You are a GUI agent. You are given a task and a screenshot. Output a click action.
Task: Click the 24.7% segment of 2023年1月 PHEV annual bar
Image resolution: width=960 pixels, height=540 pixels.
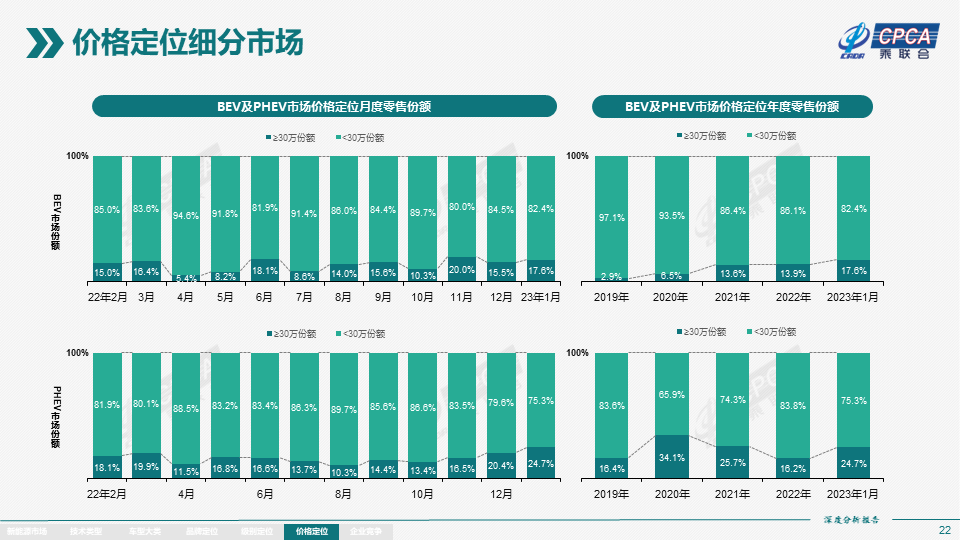click(853, 463)
